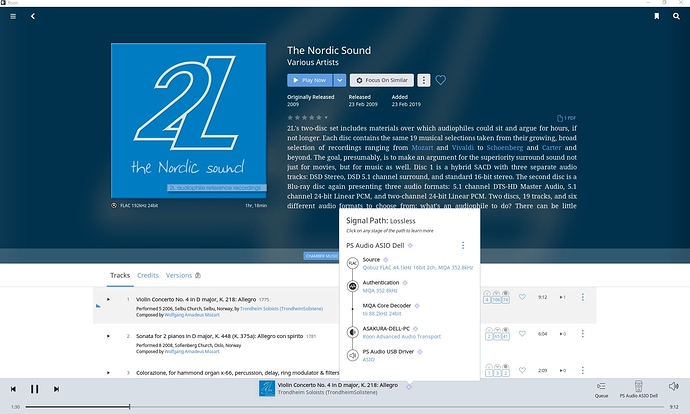This screenshot has height=414, width=690.
Task: Open Carter link in album review
Action: [x=551, y=148]
